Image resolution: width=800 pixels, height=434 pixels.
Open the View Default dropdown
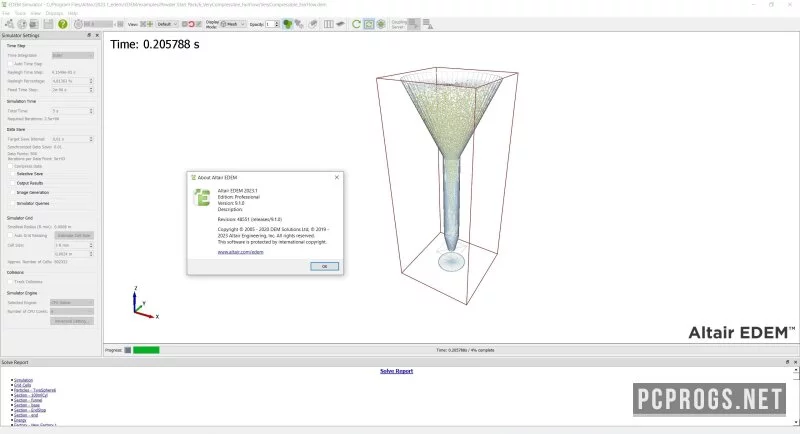[167, 24]
